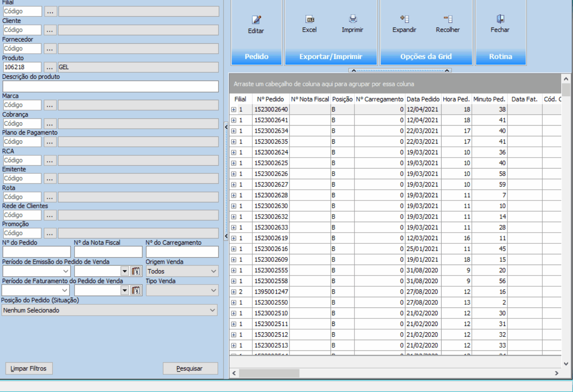Open RCA lookup ellipsis button

[50, 160]
